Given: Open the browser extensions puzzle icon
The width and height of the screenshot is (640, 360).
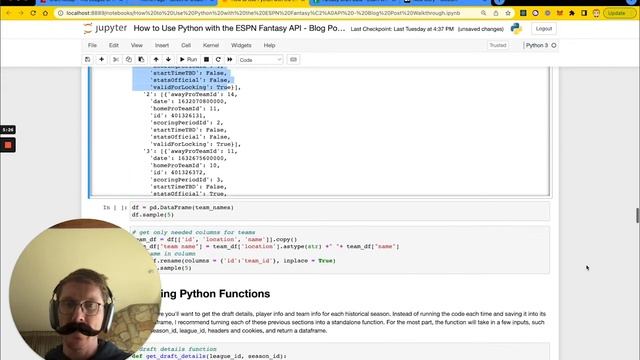Looking at the screenshot, I should tap(572, 13).
